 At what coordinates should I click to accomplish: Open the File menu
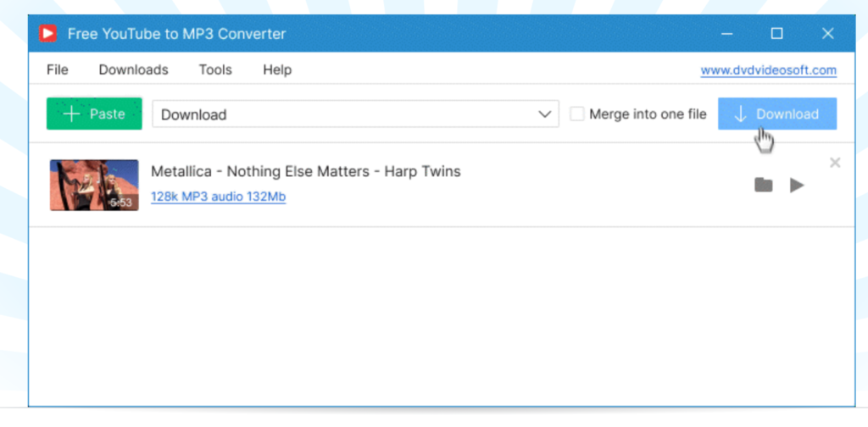[58, 69]
